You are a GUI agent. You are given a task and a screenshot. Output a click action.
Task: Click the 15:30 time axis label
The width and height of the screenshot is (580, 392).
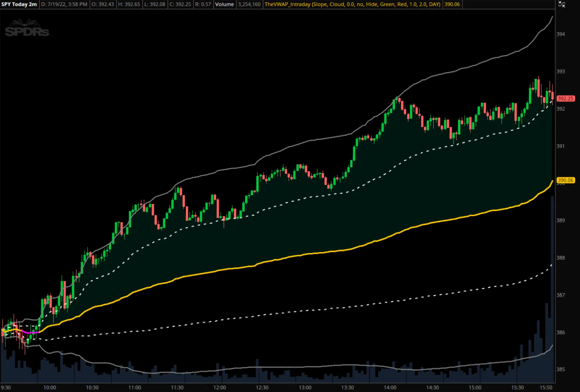517,387
